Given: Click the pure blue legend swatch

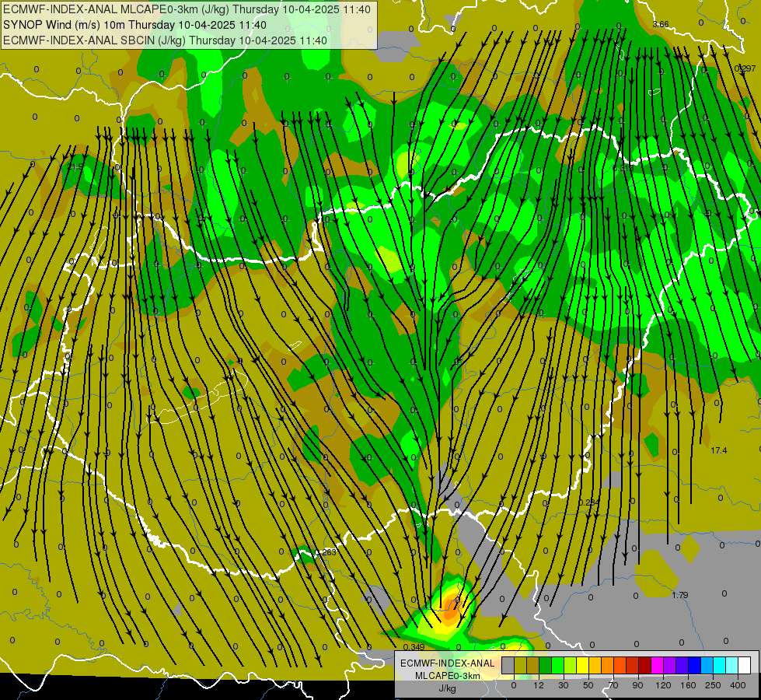Looking at the screenshot, I should point(694,666).
